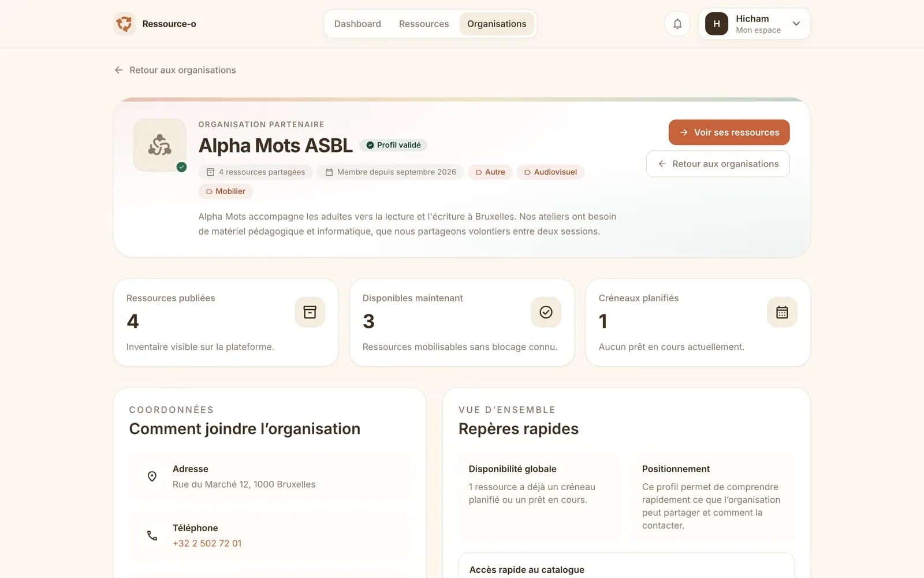Switch to the Ressources tab
The width and height of the screenshot is (924, 578).
(x=424, y=24)
